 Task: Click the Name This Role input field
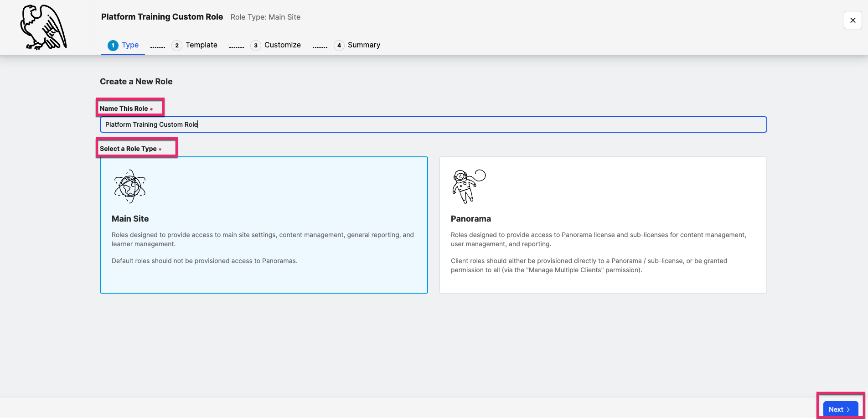[x=434, y=124]
